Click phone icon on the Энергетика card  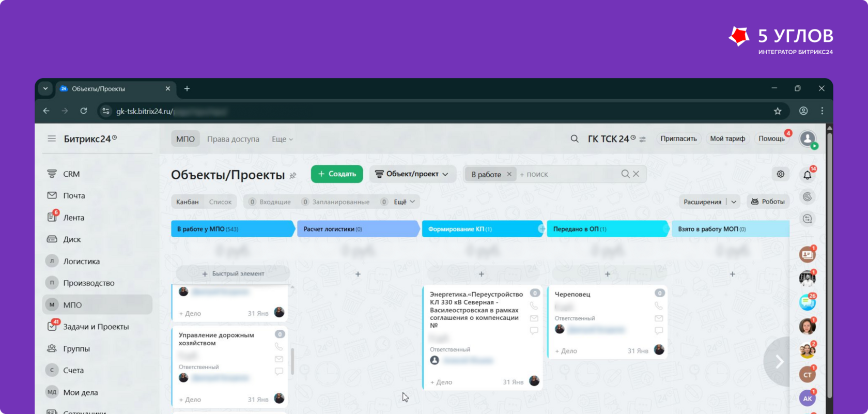[534, 306]
